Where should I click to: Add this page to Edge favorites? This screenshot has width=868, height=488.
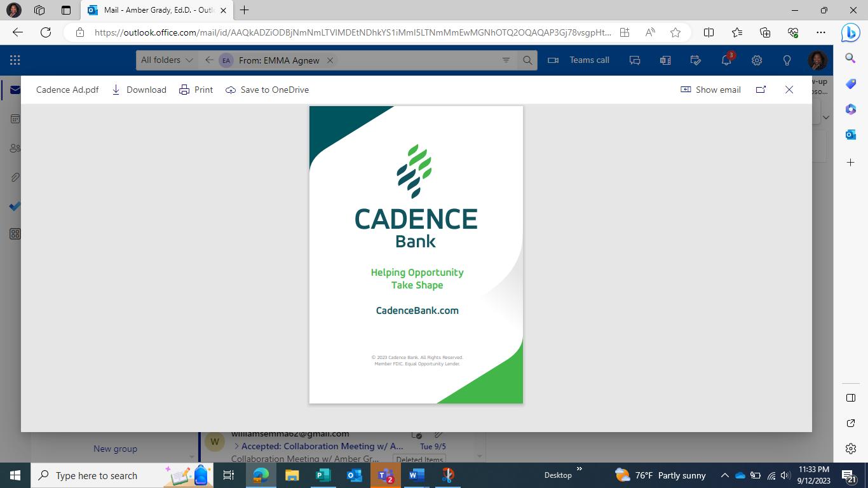pos(675,32)
